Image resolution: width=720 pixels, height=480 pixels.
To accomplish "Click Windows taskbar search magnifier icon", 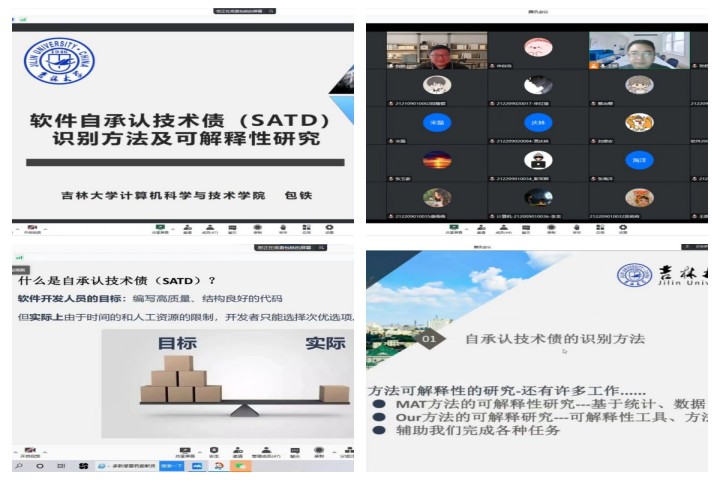I will click(x=19, y=466).
